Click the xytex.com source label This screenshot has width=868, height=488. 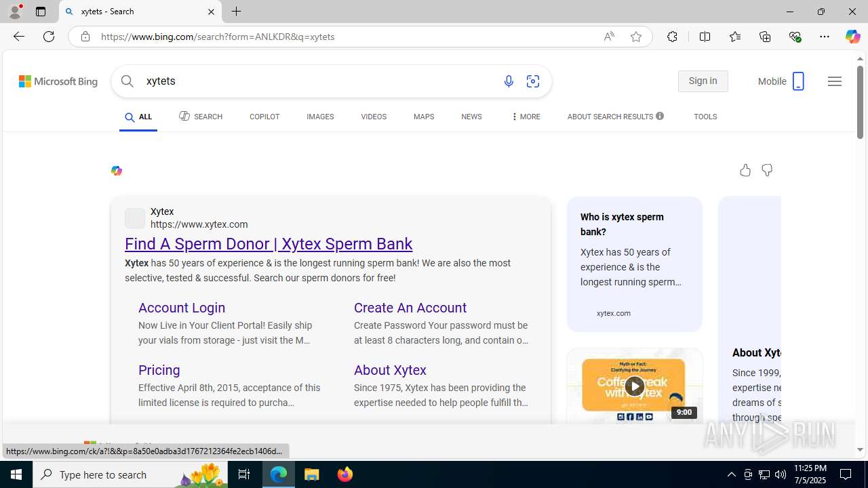click(x=614, y=313)
